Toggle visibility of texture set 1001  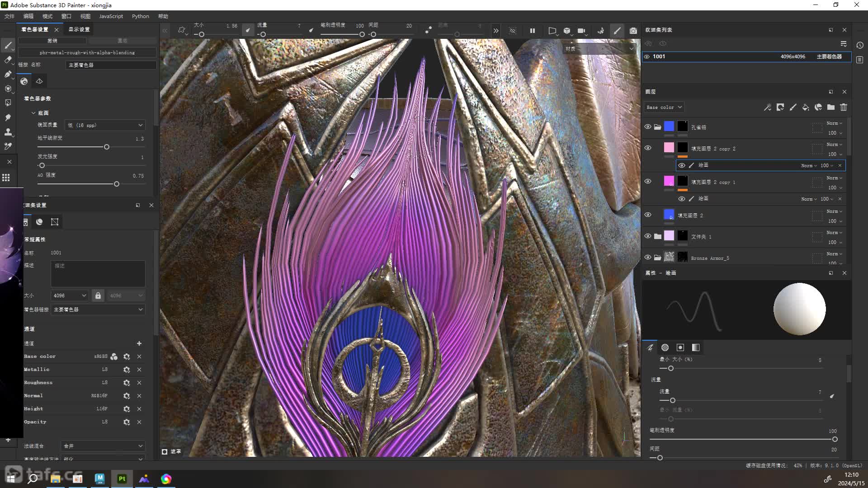[647, 57]
